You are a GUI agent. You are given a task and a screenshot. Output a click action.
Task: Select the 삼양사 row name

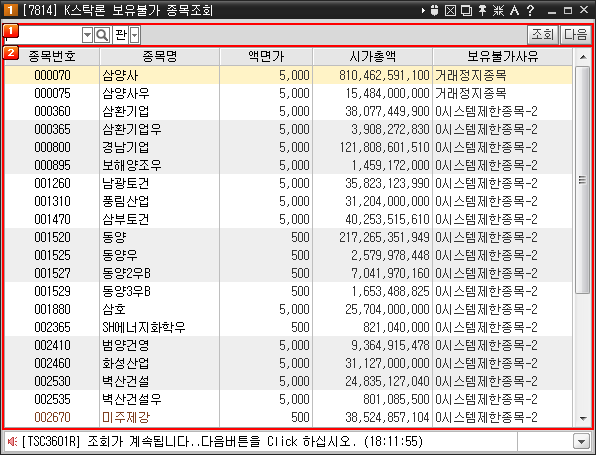(x=120, y=75)
